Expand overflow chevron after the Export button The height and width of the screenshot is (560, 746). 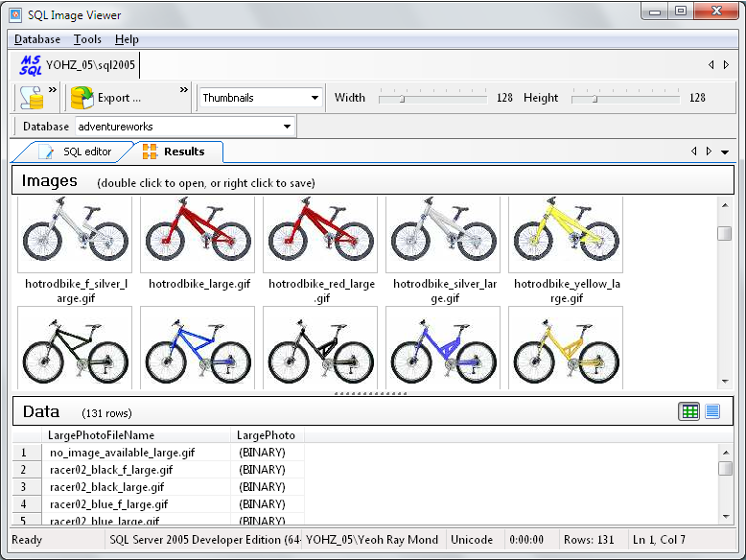183,91
